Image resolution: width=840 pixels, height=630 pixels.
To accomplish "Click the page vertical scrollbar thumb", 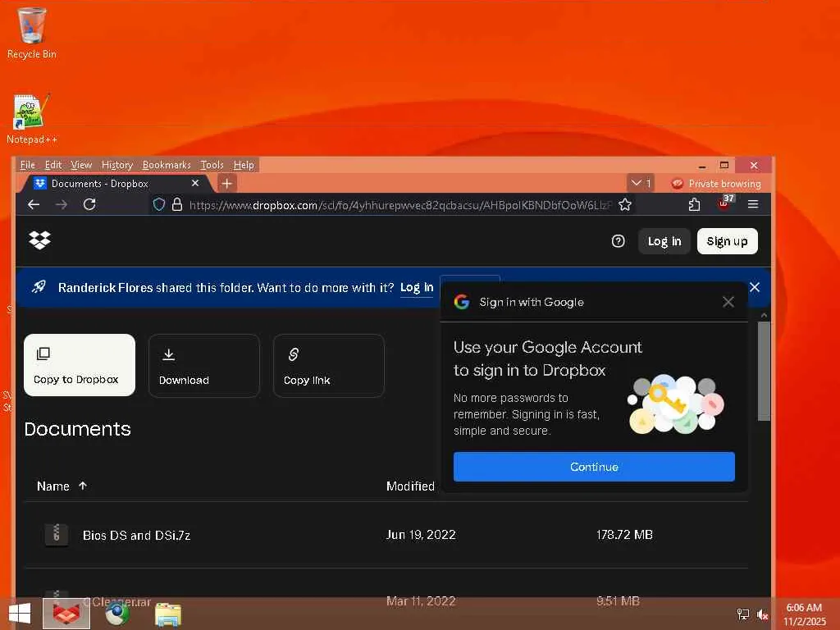I will [x=764, y=371].
